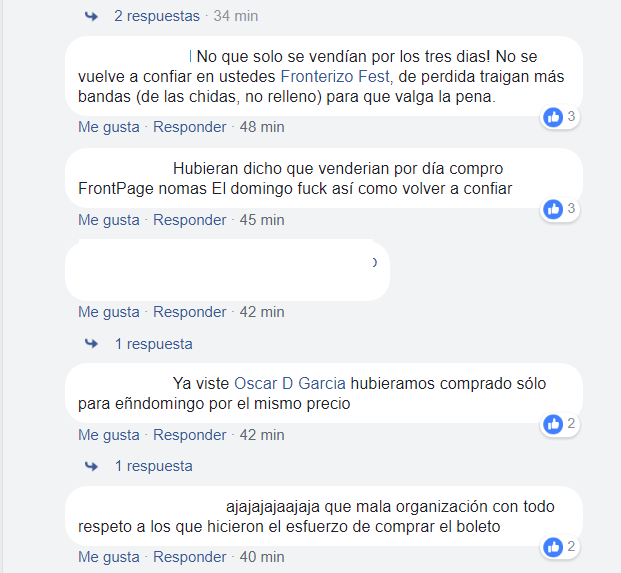Open the Fronterizo Fest page link
This screenshot has width=621, height=573.
(x=335, y=76)
